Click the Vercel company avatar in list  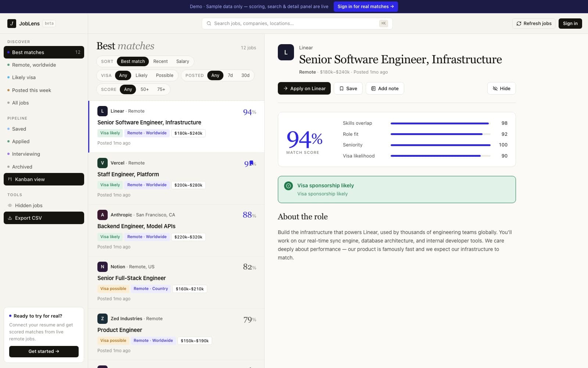point(103,163)
